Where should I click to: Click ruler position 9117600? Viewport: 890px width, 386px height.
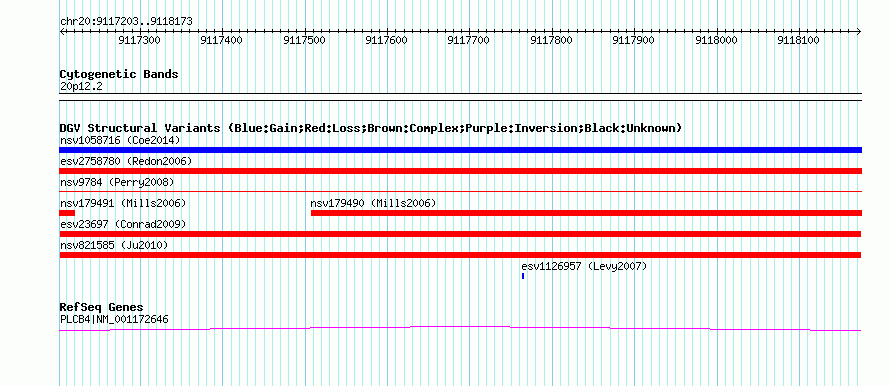tap(387, 40)
